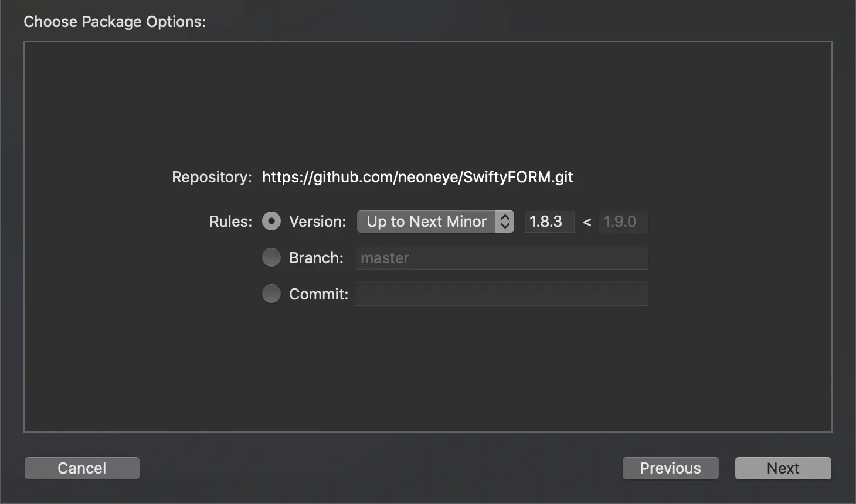Click the Commit: label

(318, 294)
